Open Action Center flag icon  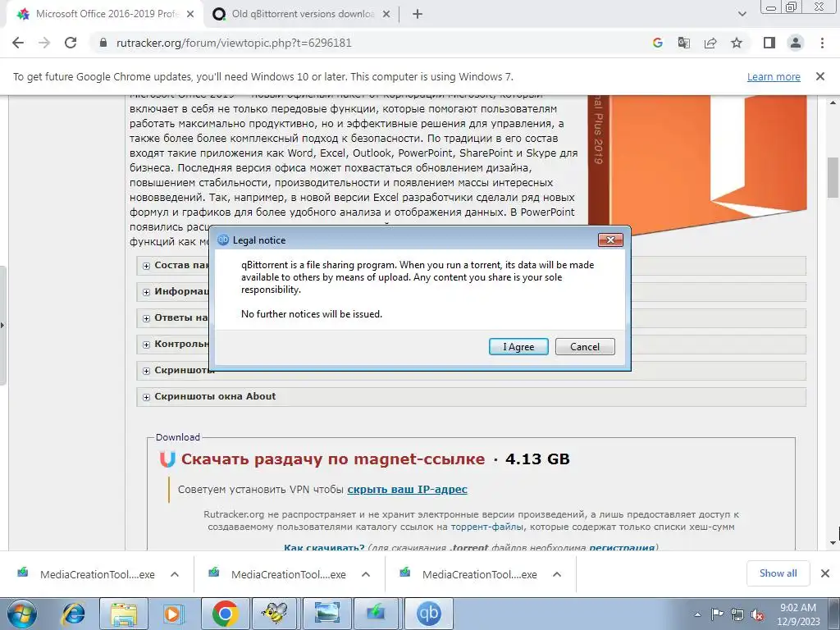click(x=717, y=614)
